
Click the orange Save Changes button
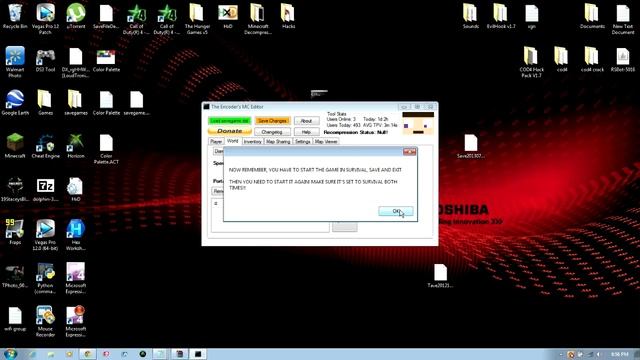pos(272,121)
